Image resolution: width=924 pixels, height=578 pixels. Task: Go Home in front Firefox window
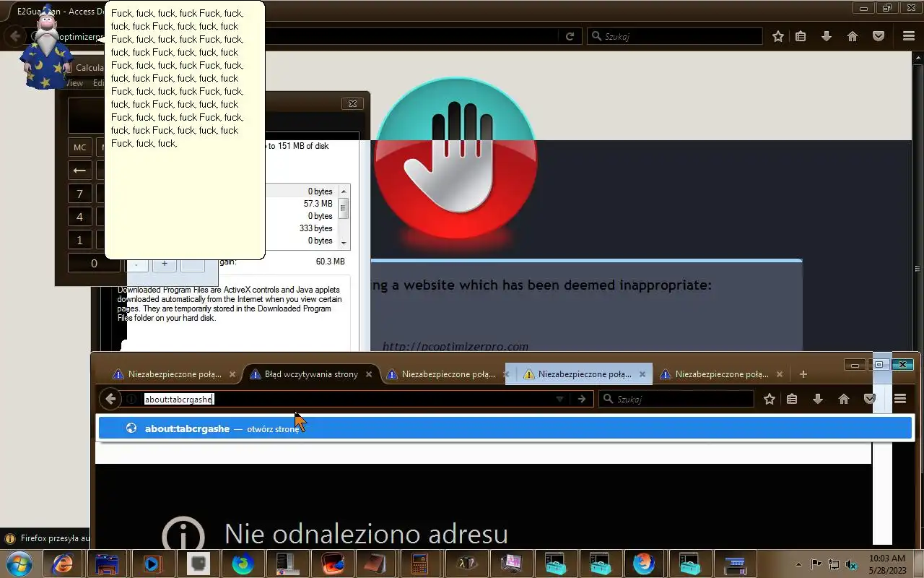point(844,399)
